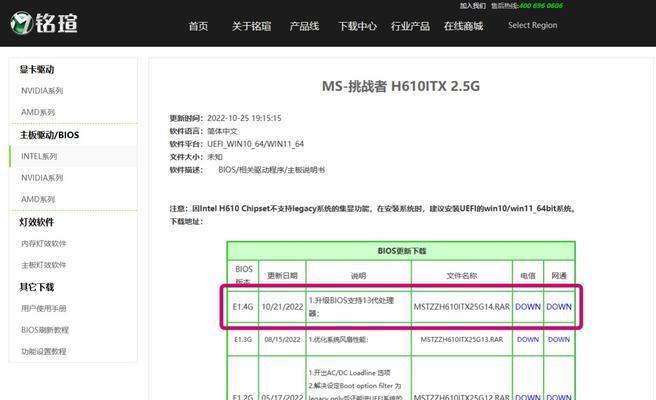Open the 关于铭瑄 menu item

(x=251, y=26)
